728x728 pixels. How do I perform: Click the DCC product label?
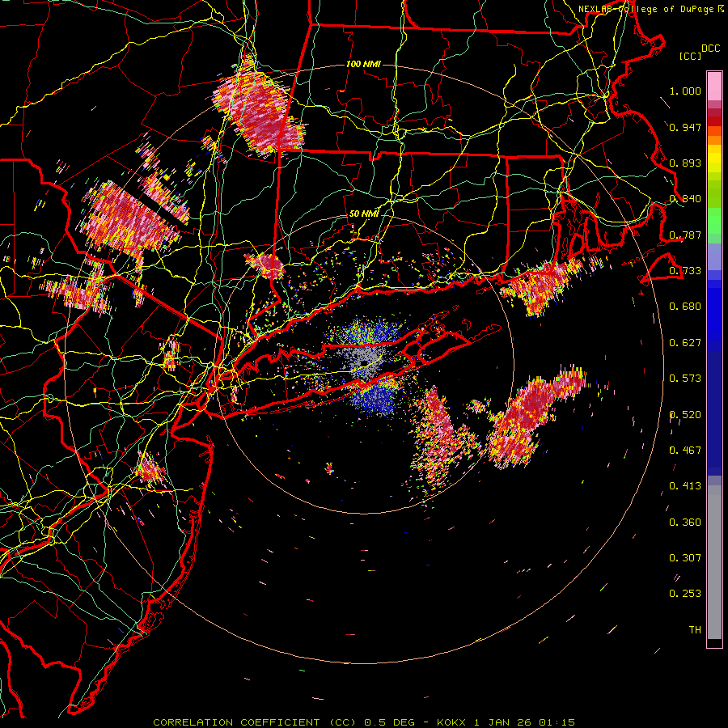pyautogui.click(x=710, y=49)
